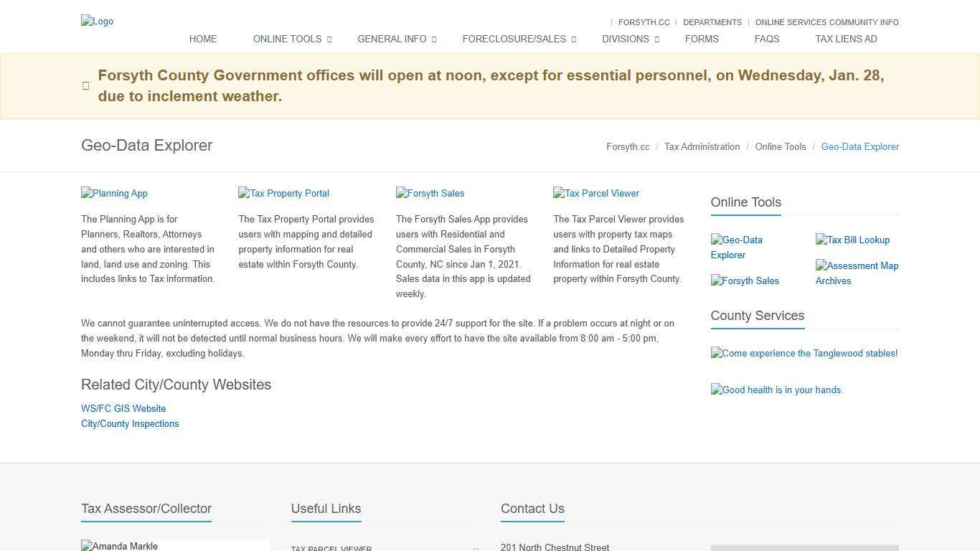Viewport: 980px width, 551px height.
Task: Click the Amanda Markle photo thumbnail
Action: click(x=119, y=546)
